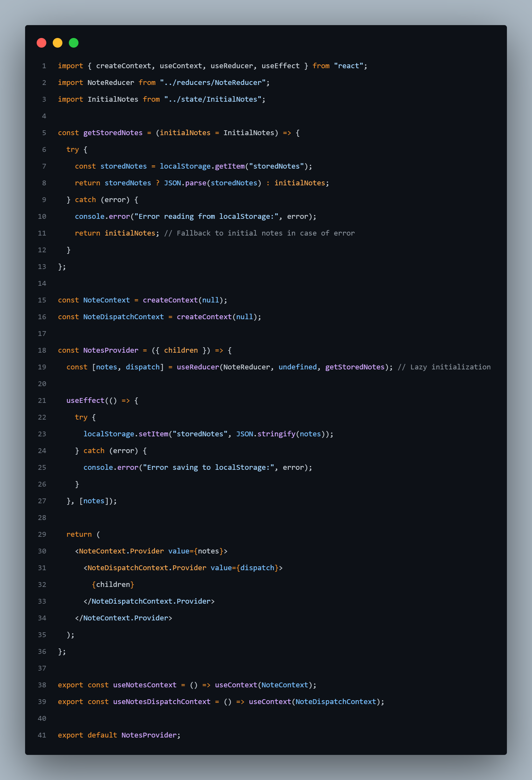
Task: Click the NotesProvider constant on line 18
Action: 111,350
